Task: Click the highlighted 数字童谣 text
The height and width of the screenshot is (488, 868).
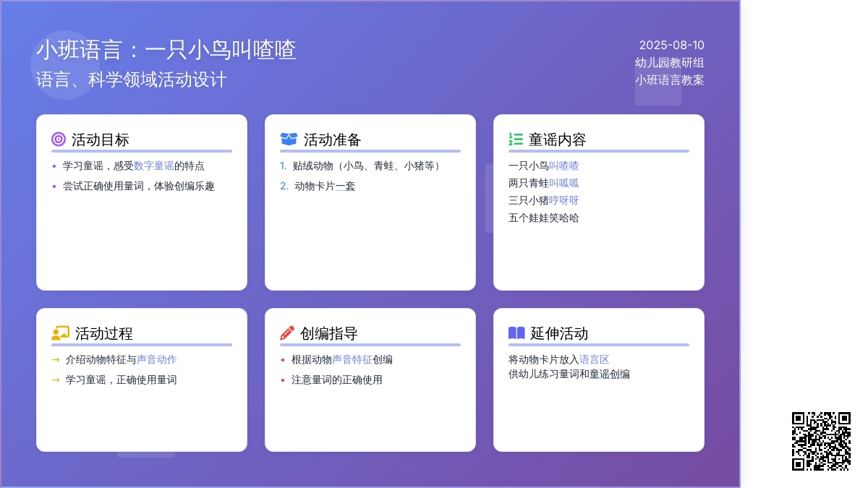Action: pyautogui.click(x=154, y=166)
